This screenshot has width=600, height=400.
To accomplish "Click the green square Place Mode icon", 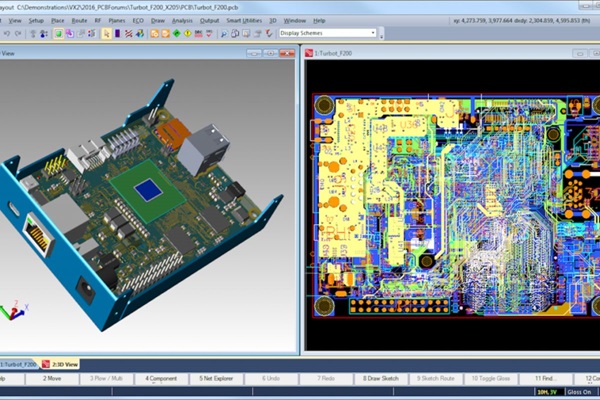I will click(x=59, y=33).
